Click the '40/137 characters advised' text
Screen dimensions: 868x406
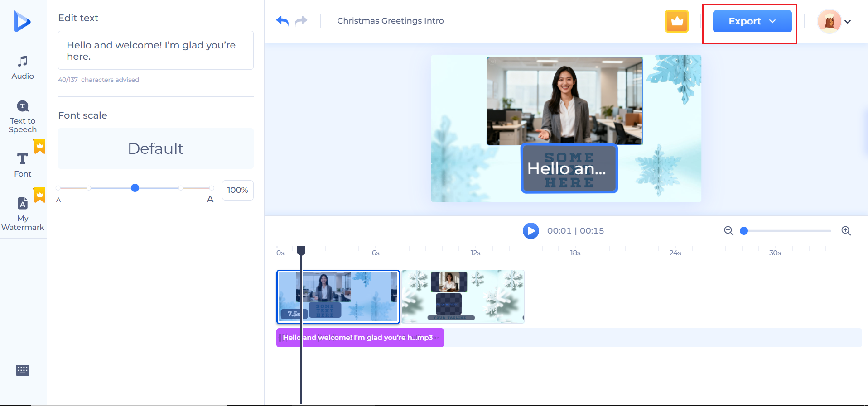point(99,80)
